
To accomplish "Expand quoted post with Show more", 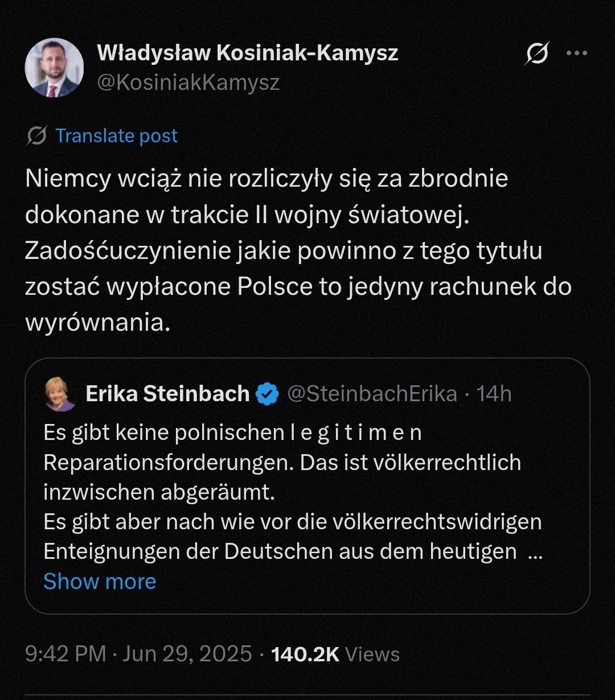I will [x=100, y=582].
